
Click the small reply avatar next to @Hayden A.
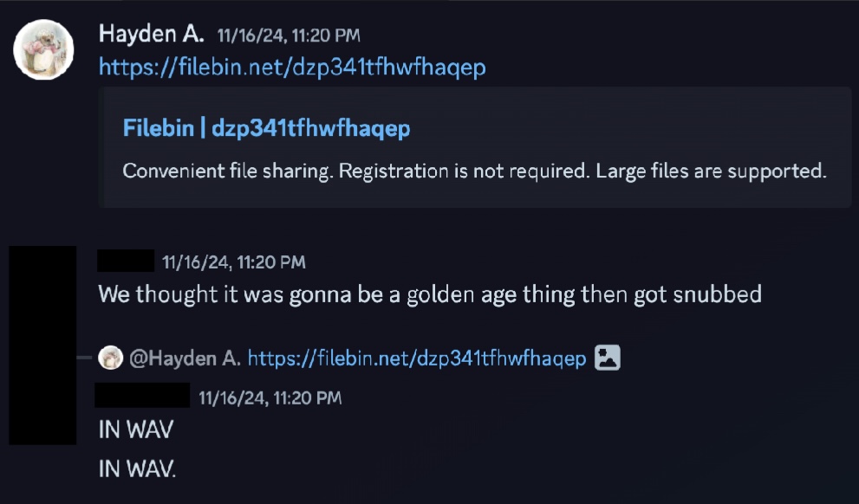pyautogui.click(x=110, y=358)
